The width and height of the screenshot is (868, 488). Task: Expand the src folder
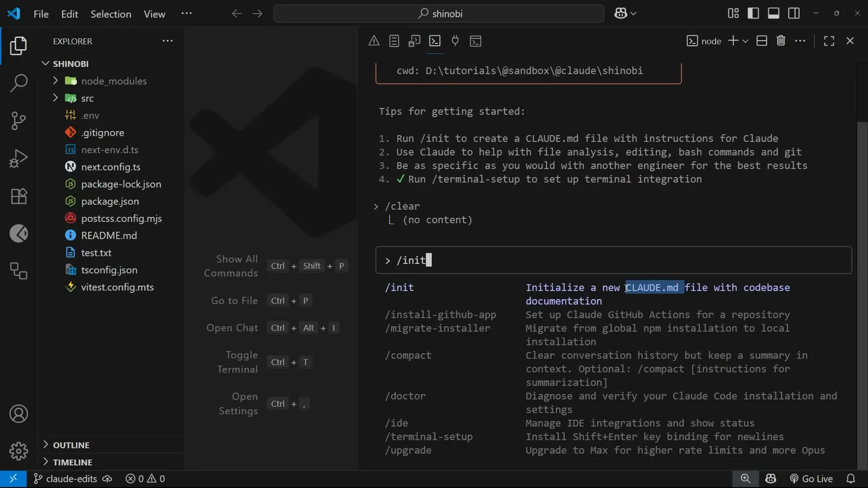pyautogui.click(x=55, y=98)
